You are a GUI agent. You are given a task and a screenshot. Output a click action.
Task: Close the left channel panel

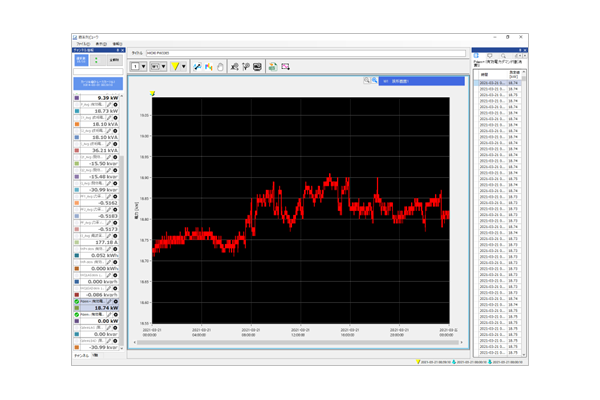point(122,50)
